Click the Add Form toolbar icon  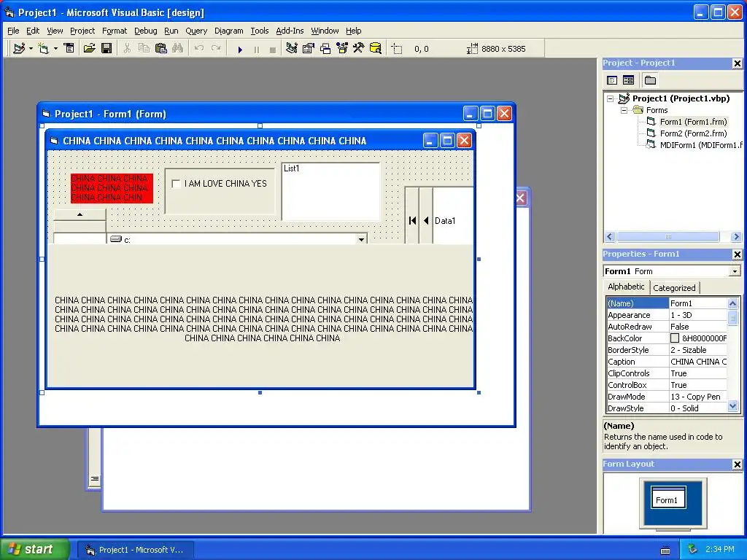tap(44, 49)
